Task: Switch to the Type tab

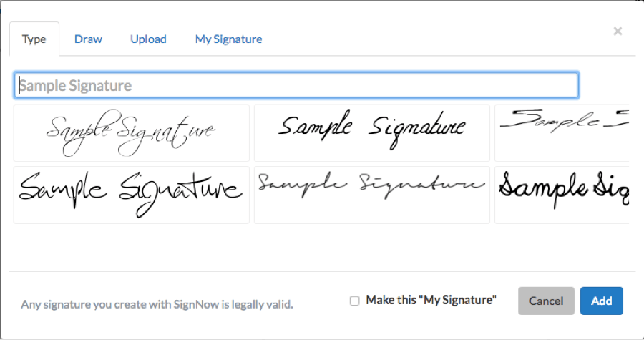Action: tap(34, 39)
